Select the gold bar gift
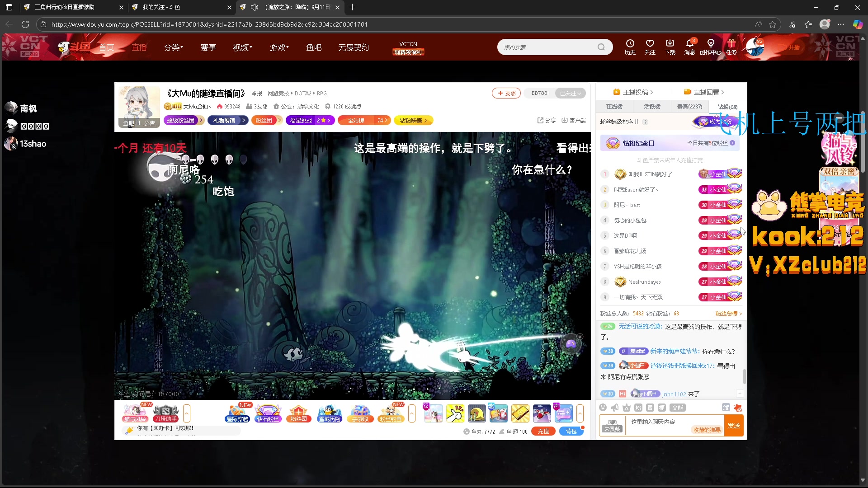The image size is (868, 488). 520,413
